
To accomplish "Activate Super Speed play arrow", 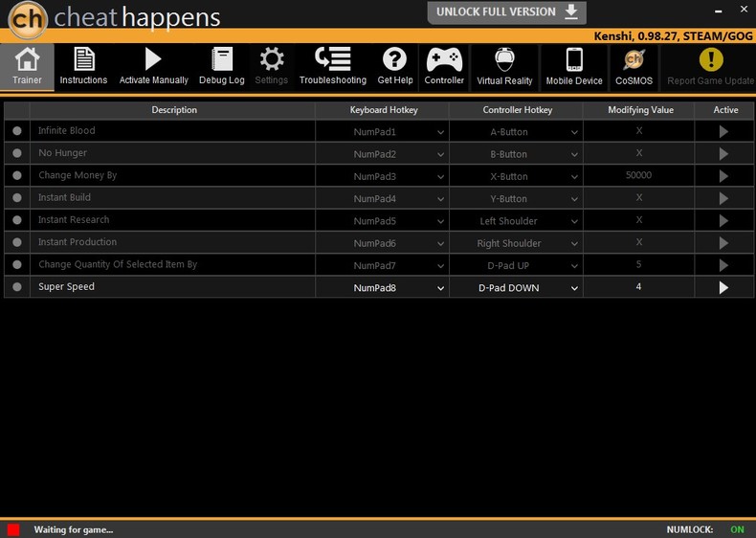I will tap(723, 287).
